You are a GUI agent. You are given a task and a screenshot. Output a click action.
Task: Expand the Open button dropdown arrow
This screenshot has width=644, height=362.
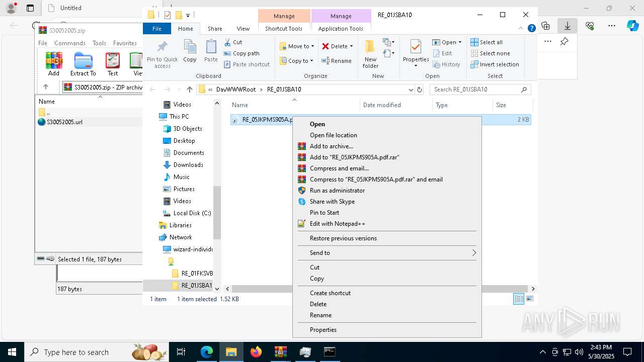pyautogui.click(x=460, y=42)
